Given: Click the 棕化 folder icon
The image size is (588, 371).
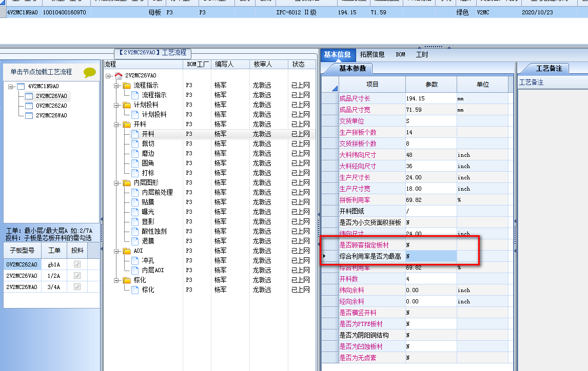Looking at the screenshot, I should point(127,280).
